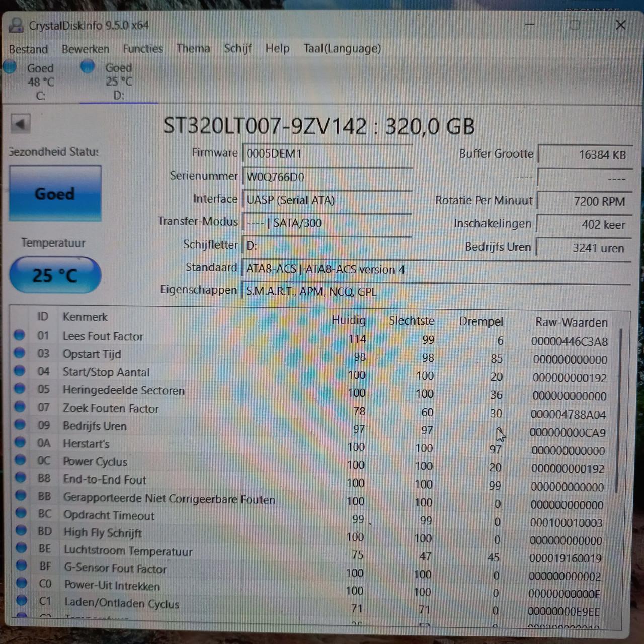Click the Huidig column header
This screenshot has height=644, width=644.
pos(349,320)
